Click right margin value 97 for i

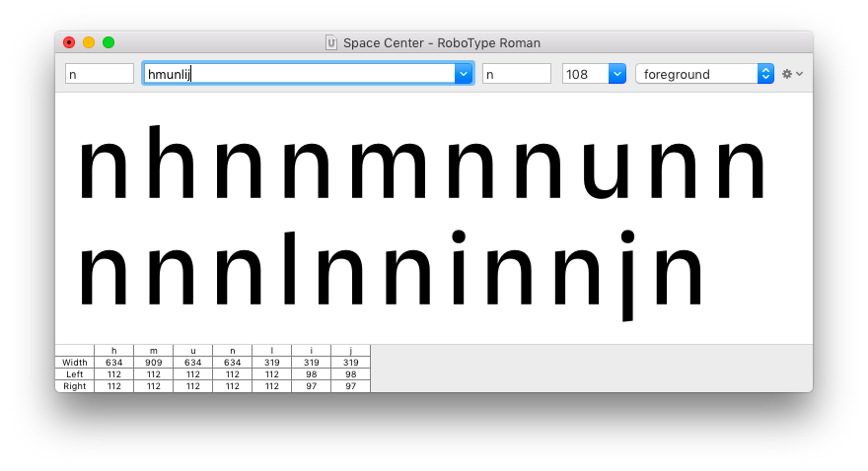311,386
